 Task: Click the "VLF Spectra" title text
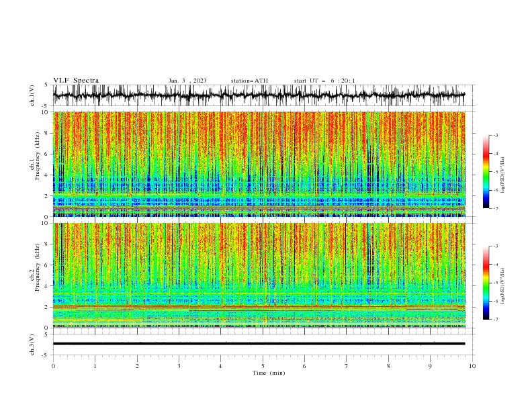76,81
